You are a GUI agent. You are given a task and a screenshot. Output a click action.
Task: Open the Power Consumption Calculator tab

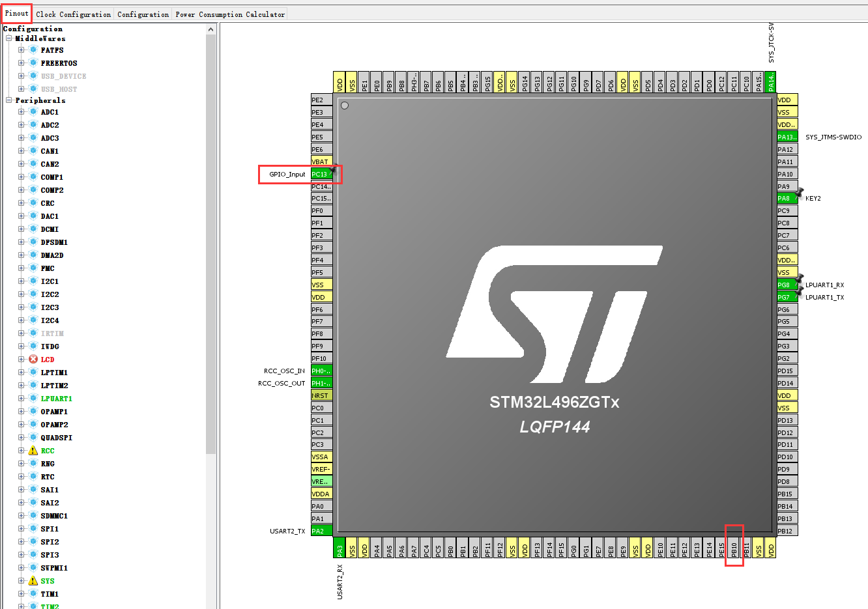(x=229, y=13)
